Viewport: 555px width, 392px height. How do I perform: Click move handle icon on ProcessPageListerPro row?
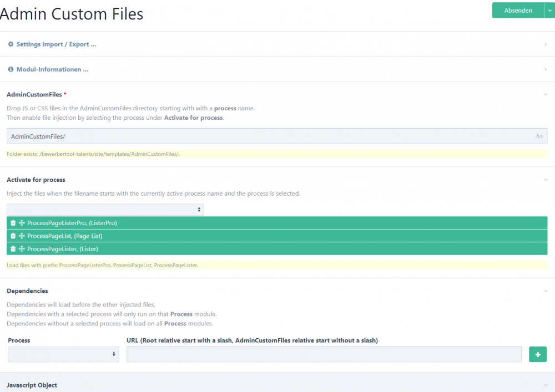pyautogui.click(x=22, y=223)
